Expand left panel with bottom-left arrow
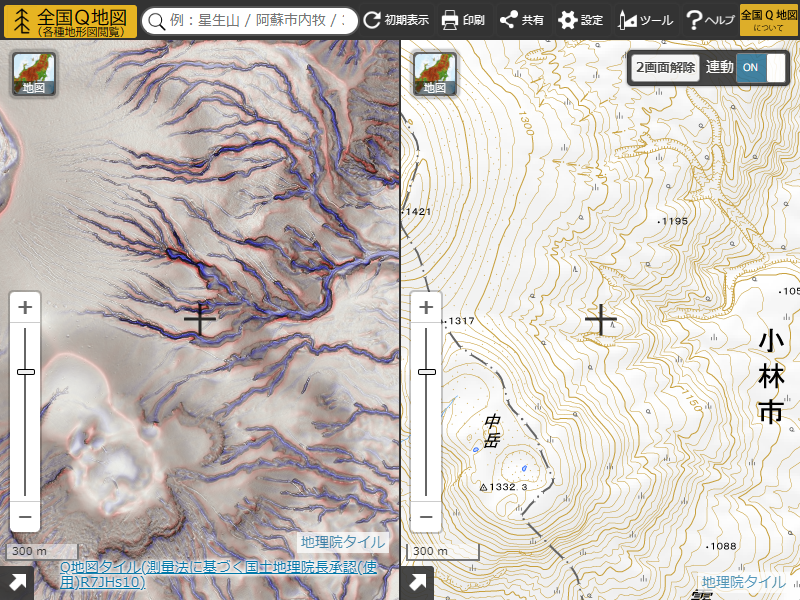The height and width of the screenshot is (600, 800). pos(17,583)
